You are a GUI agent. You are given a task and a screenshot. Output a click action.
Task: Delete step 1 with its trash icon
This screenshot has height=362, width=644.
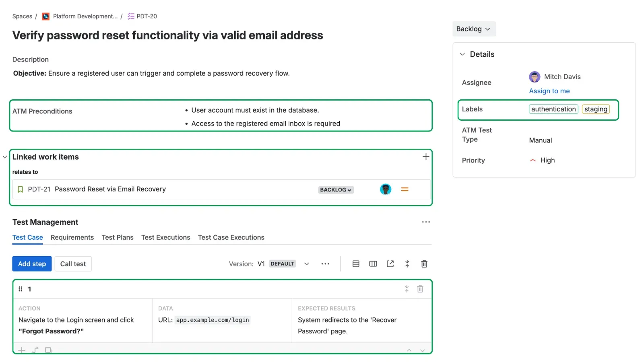point(420,289)
